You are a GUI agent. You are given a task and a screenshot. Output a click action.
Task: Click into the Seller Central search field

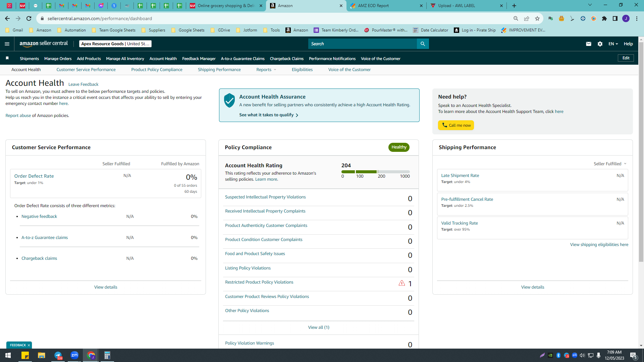[x=362, y=44]
